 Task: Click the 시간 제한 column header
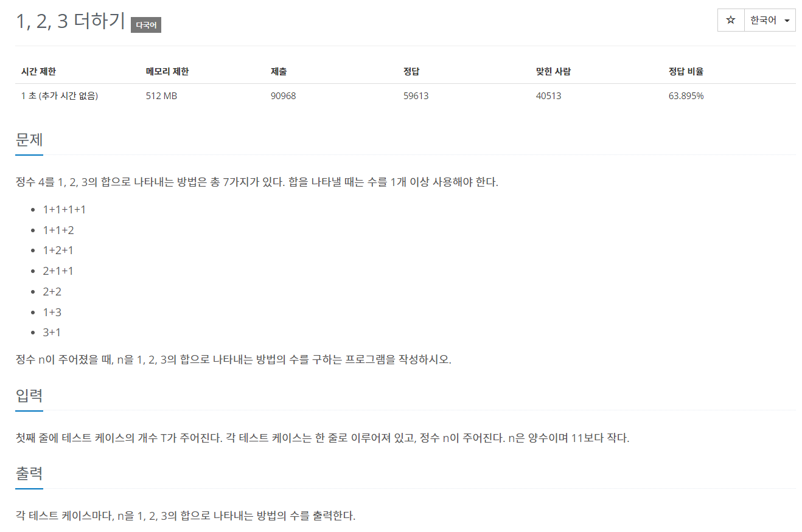tap(38, 72)
